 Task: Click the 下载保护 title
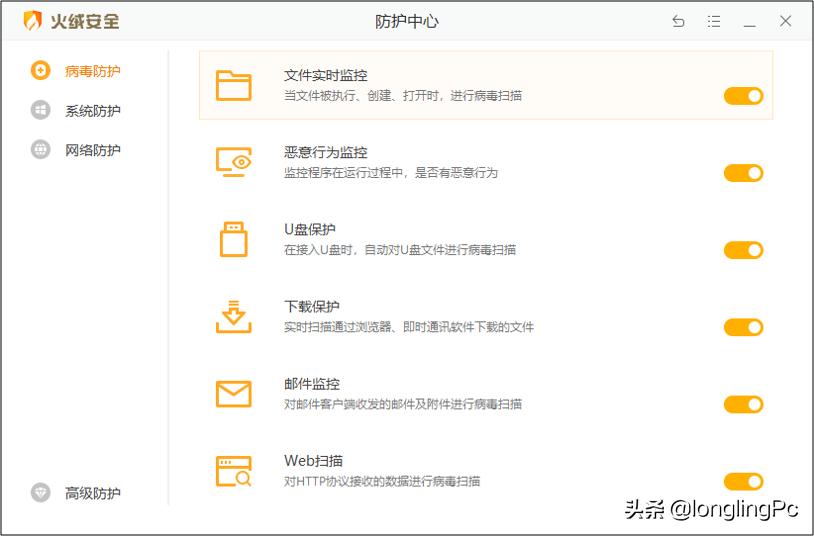(311, 306)
